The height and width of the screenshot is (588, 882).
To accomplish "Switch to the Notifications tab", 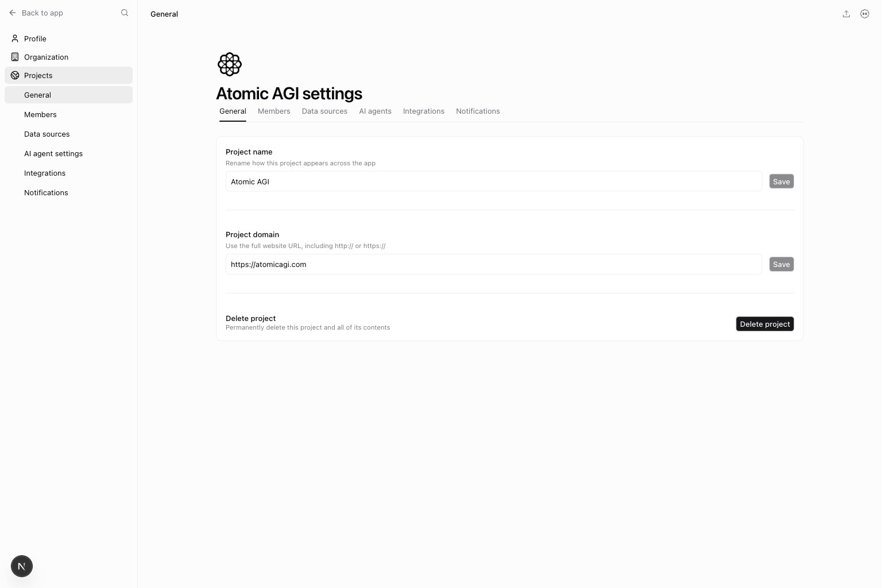I will 478,111.
